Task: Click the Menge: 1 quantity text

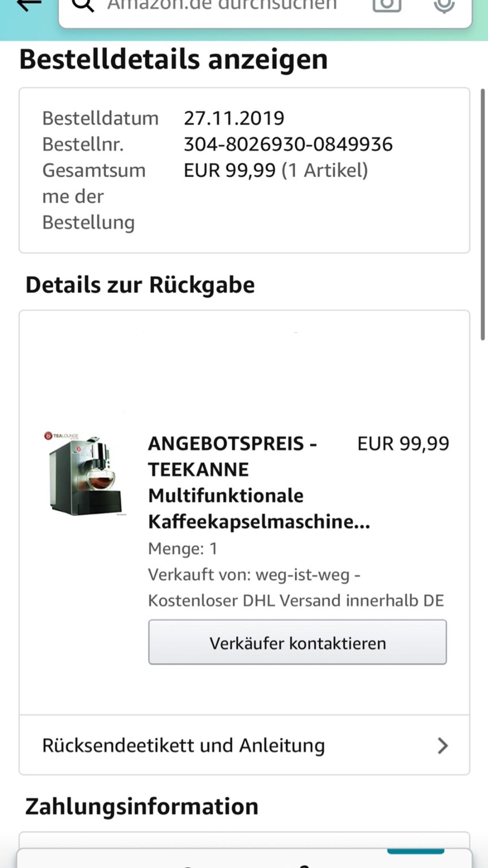Action: [183, 549]
